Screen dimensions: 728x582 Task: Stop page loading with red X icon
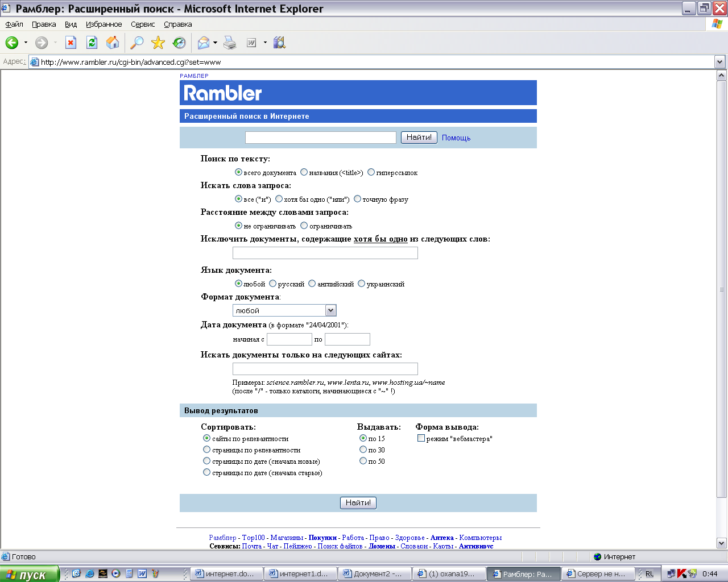point(71,43)
